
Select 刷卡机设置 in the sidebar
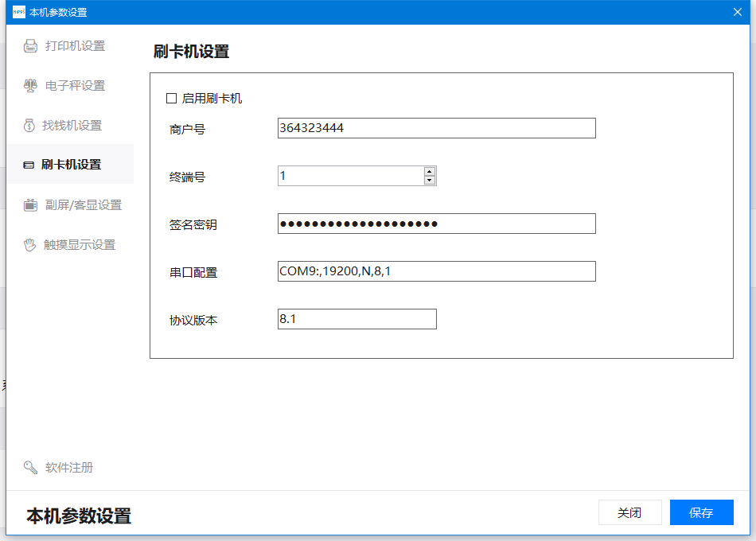(70, 165)
